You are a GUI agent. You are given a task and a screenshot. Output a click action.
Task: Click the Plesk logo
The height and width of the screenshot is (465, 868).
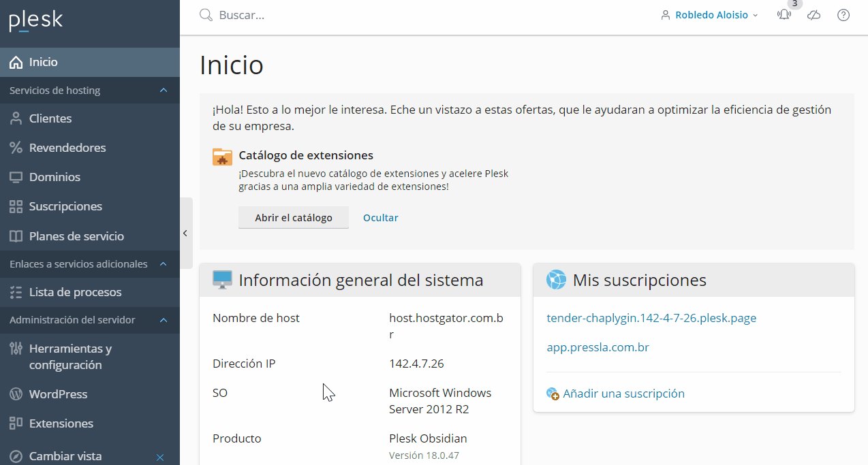[36, 21]
